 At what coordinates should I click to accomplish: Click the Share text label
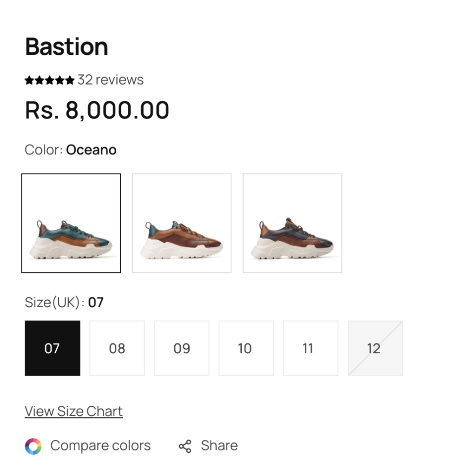point(219,446)
